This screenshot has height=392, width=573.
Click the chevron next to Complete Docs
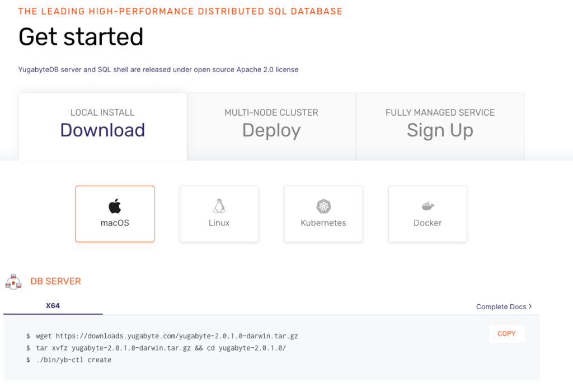530,306
